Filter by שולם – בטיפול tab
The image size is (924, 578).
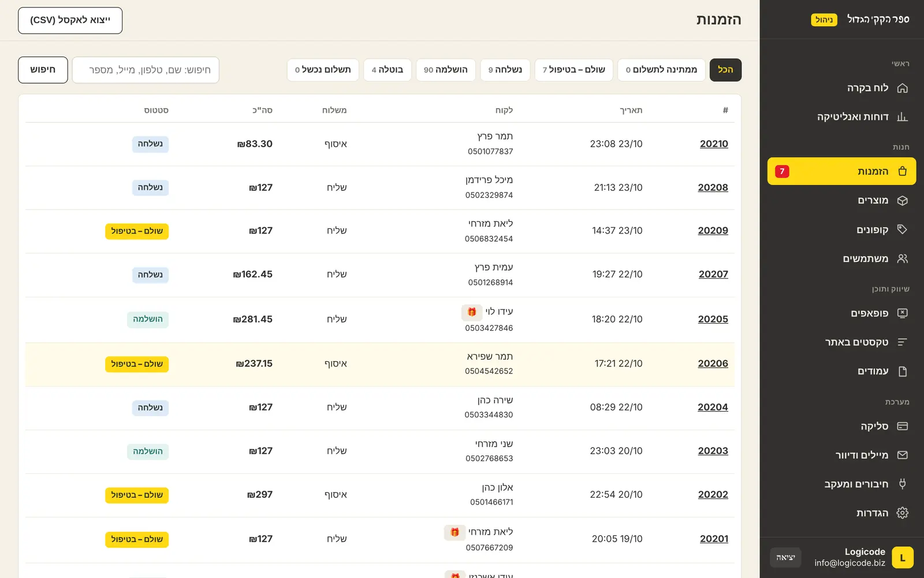pyautogui.click(x=573, y=70)
